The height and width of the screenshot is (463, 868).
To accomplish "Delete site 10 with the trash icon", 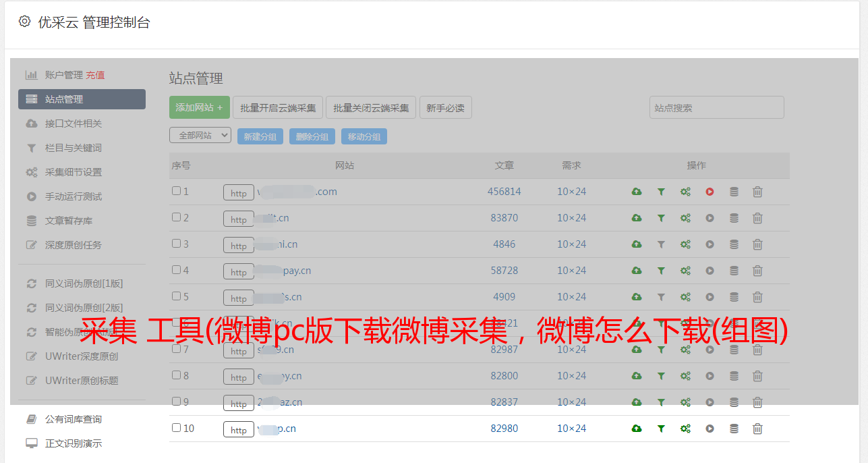I will [757, 429].
